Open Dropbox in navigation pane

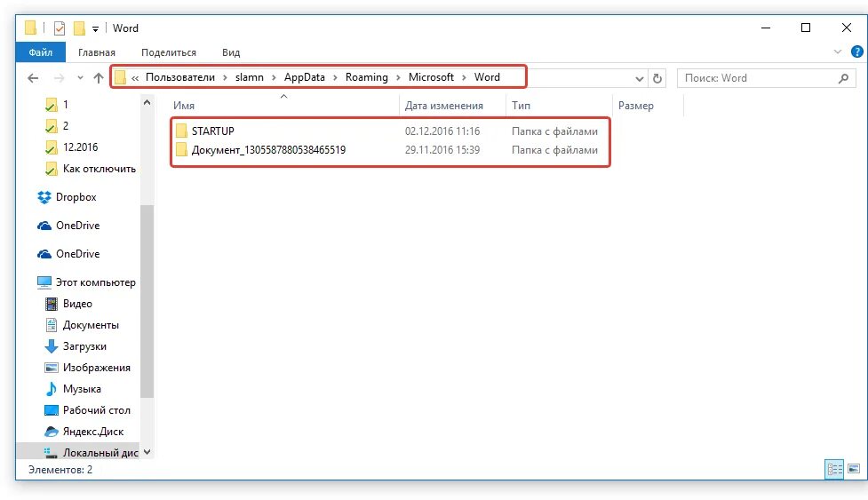click(76, 197)
